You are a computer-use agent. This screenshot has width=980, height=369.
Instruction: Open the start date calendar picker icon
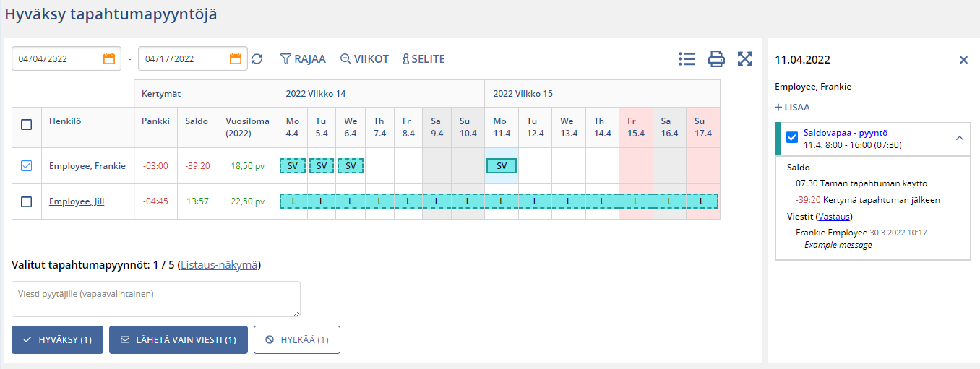click(x=109, y=59)
